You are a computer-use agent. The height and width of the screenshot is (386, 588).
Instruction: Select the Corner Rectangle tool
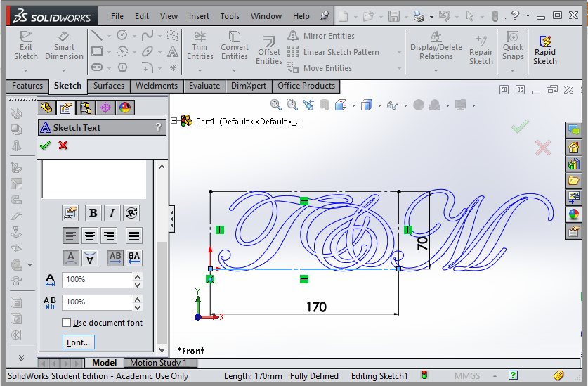pos(97,51)
